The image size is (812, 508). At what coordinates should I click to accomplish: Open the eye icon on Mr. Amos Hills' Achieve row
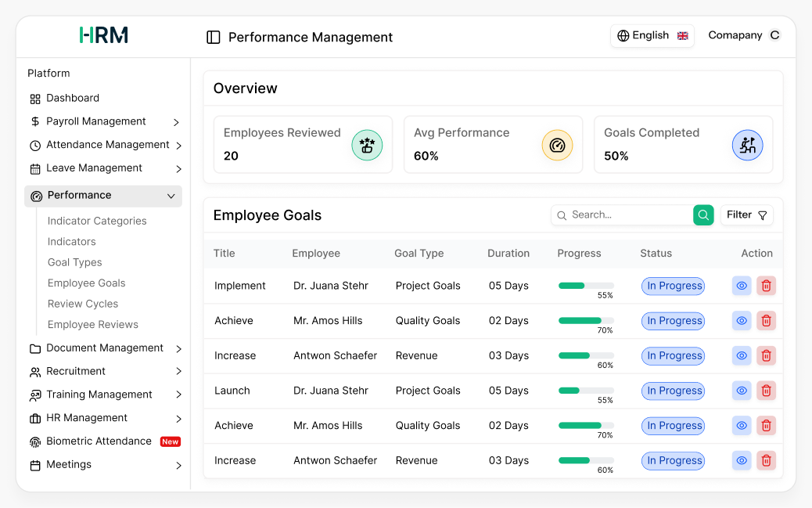(x=741, y=321)
